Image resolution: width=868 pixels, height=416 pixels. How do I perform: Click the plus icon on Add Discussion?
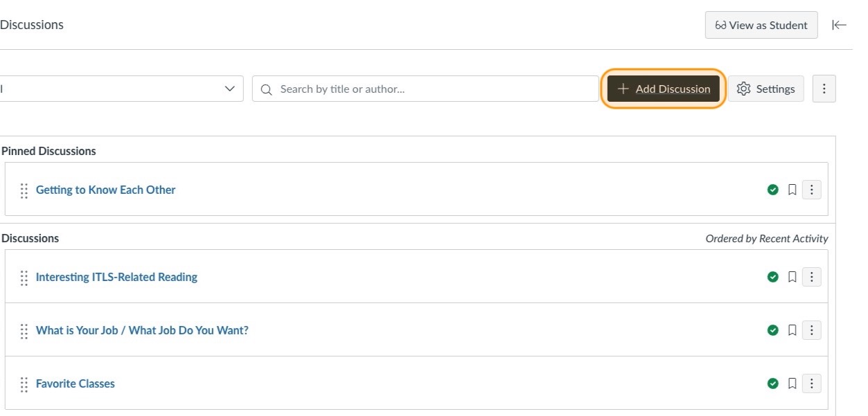point(622,89)
